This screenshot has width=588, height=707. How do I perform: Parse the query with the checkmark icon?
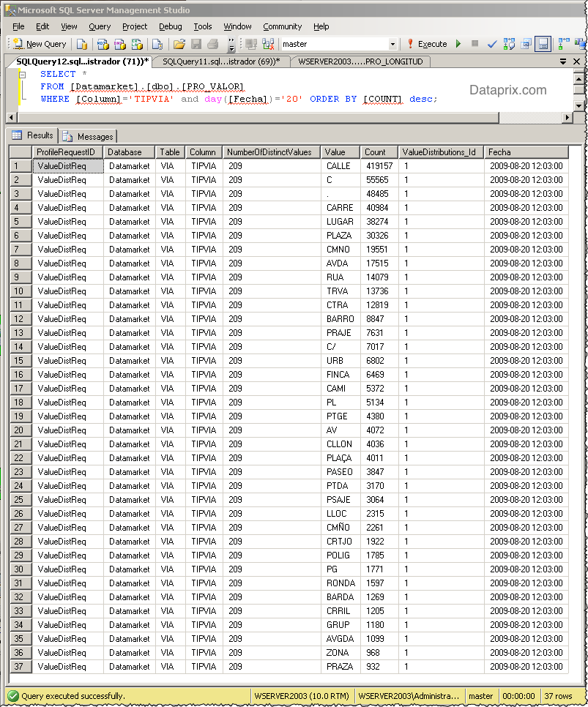(491, 44)
